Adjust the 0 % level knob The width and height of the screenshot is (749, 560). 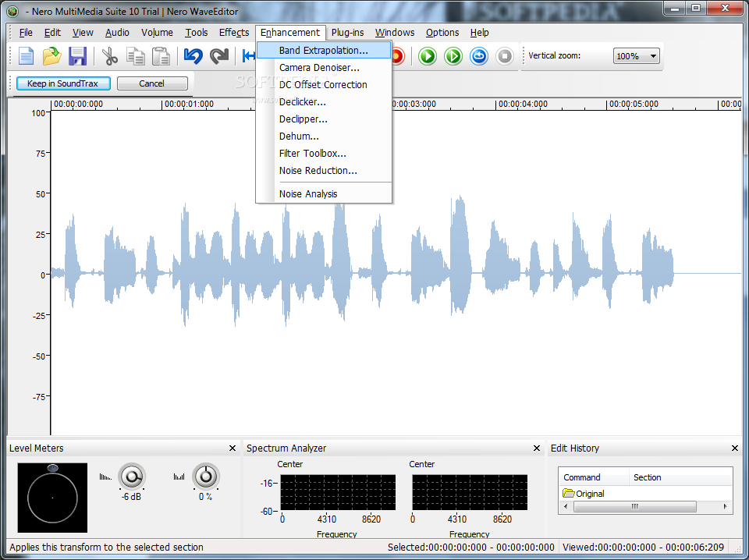(206, 476)
